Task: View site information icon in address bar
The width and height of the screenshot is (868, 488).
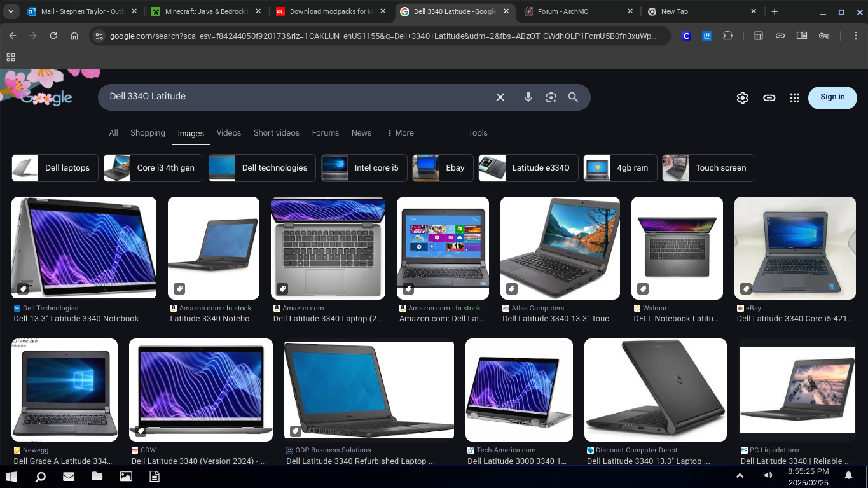Action: [99, 36]
